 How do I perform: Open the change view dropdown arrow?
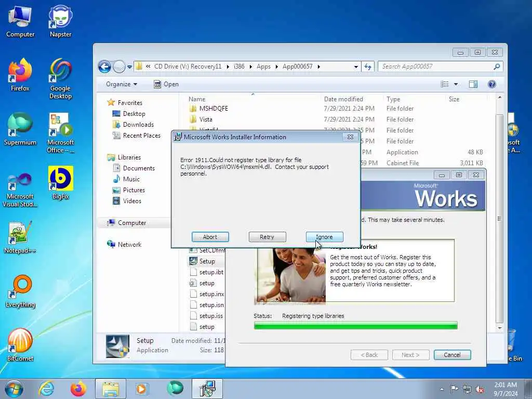[456, 84]
